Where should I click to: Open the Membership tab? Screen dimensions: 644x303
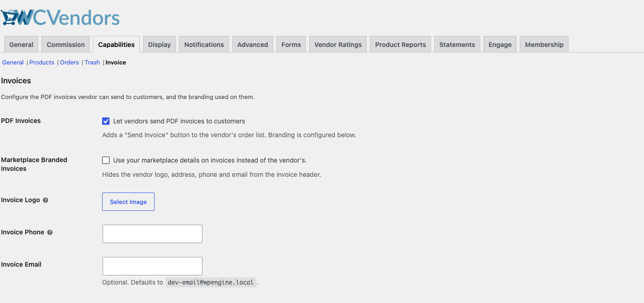(x=544, y=45)
